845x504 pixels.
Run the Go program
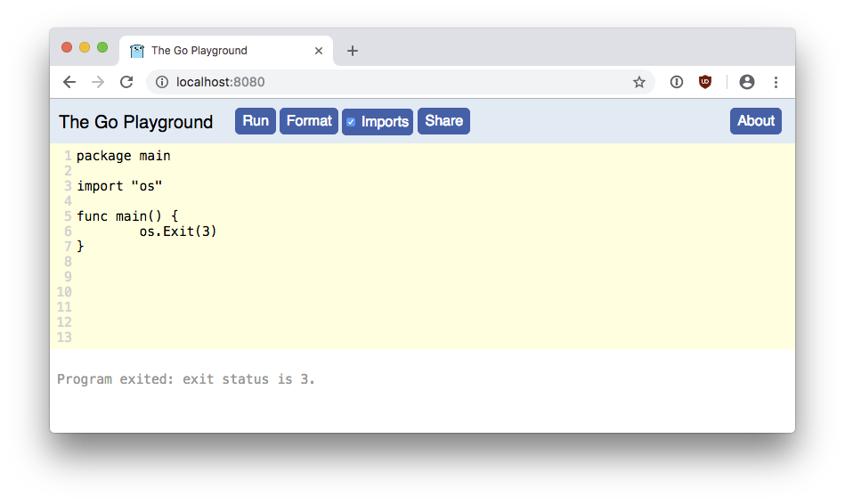(x=256, y=121)
